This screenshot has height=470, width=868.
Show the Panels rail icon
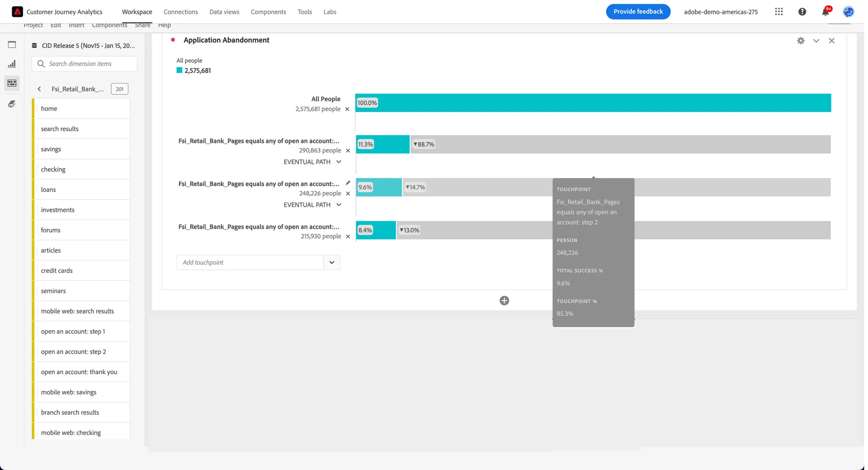[12, 45]
